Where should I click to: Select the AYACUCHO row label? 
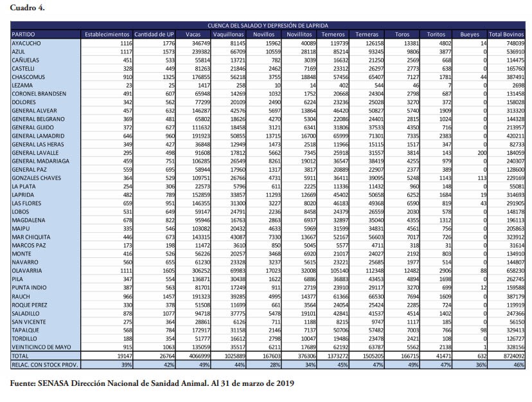[27, 41]
